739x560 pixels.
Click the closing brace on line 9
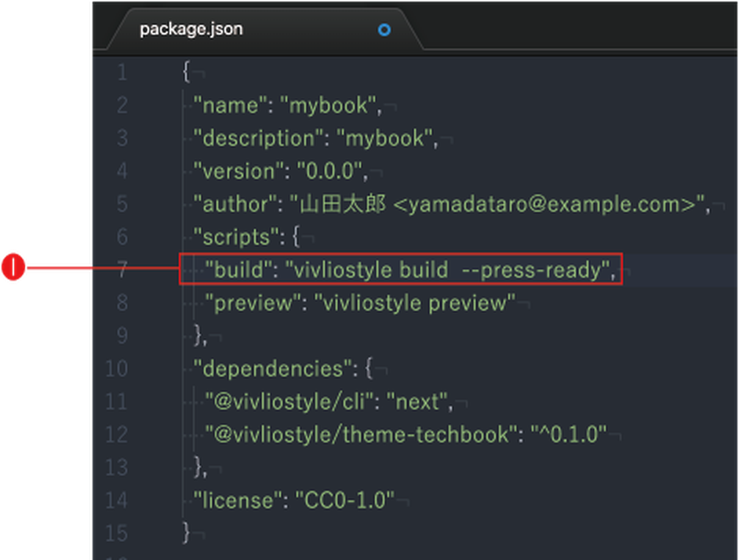(x=198, y=336)
